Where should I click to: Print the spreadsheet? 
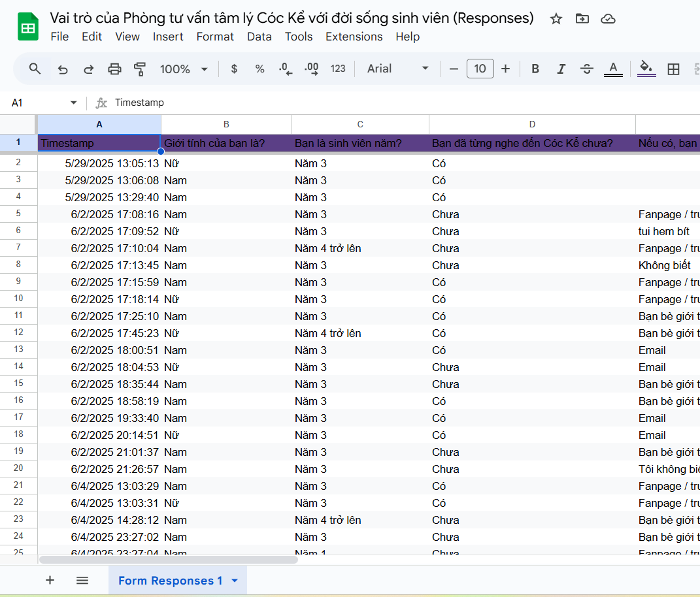pos(114,69)
